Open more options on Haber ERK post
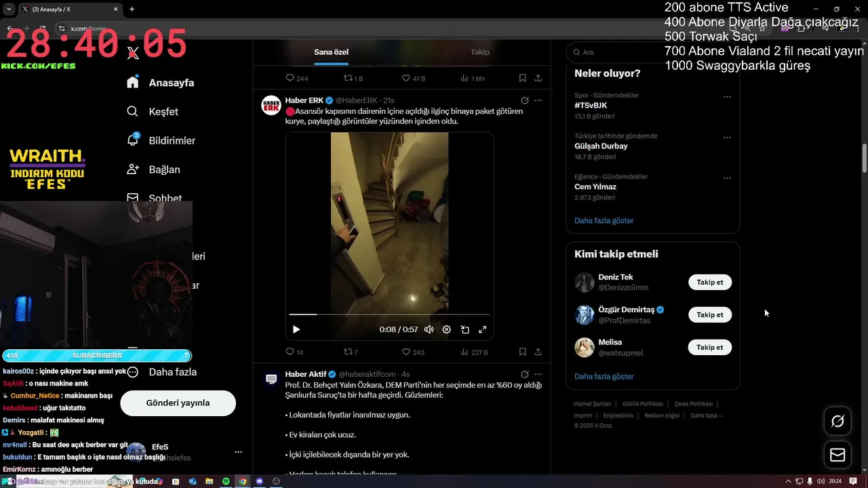 [538, 100]
